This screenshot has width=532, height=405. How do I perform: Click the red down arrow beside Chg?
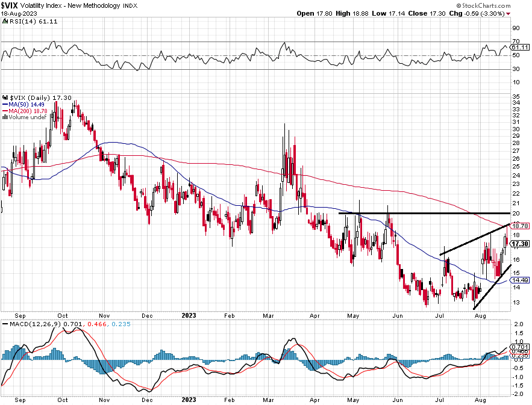(509, 14)
